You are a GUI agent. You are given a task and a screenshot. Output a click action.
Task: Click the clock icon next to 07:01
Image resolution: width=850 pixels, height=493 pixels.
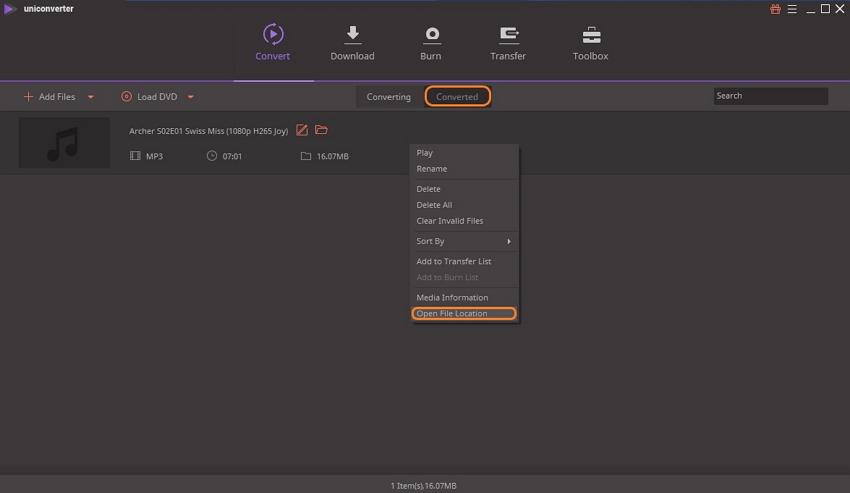212,156
